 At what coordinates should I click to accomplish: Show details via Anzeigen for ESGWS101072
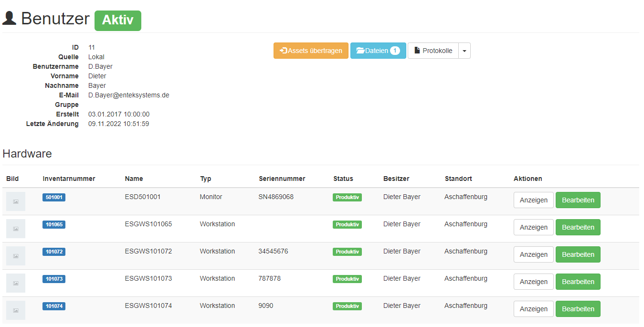[x=533, y=254]
